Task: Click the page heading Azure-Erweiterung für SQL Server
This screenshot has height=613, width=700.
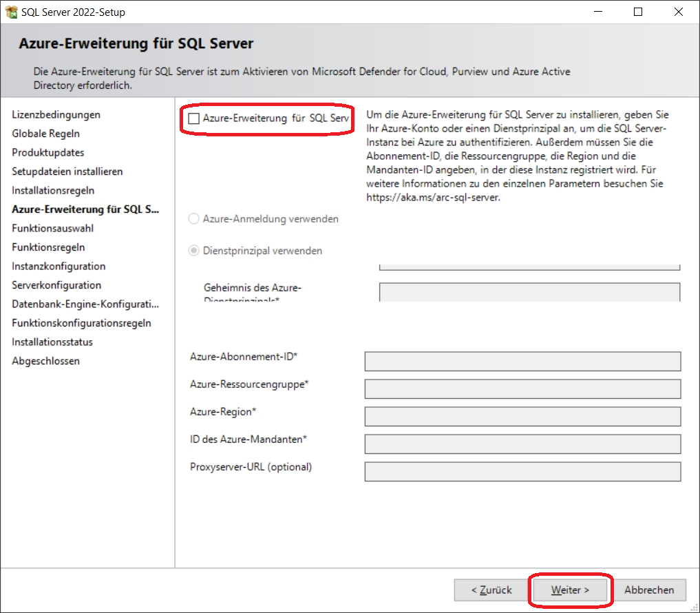Action: [x=136, y=44]
